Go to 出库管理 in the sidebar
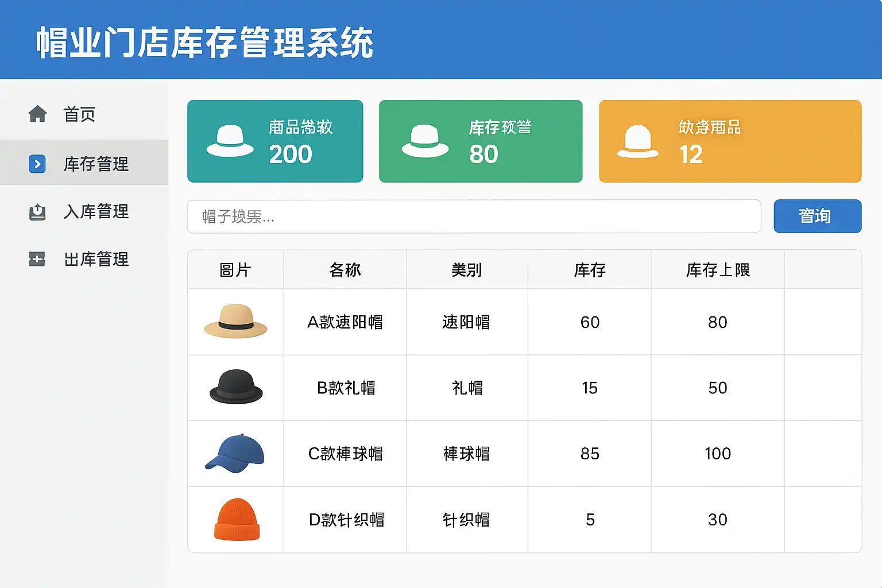Viewport: 882px width, 588px height. pyautogui.click(x=96, y=260)
